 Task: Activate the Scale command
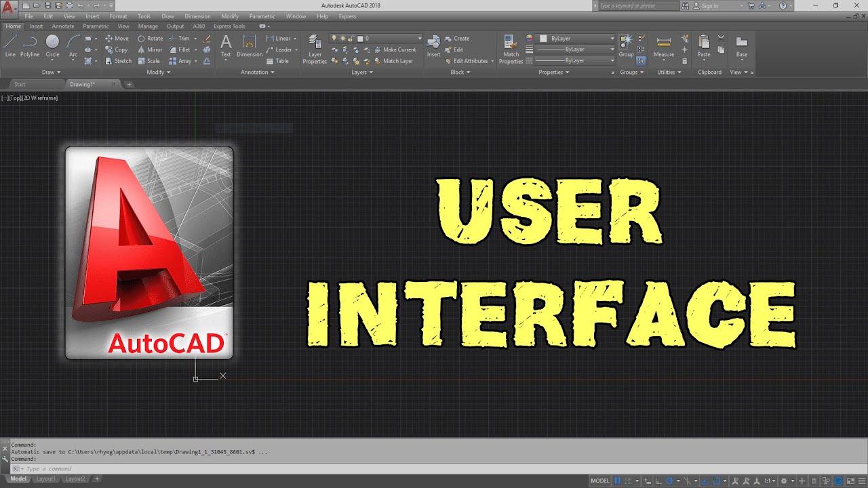(x=149, y=61)
